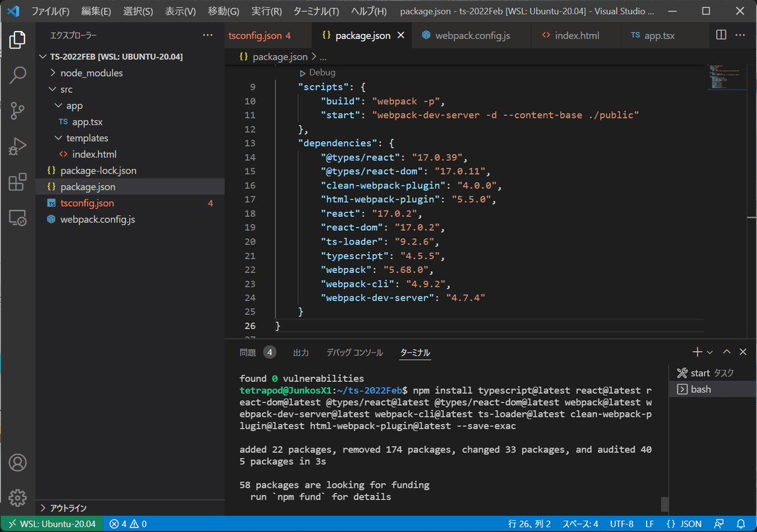Click the WSL: Ubuntu-20.04 remote indicator
757x532 pixels.
point(52,523)
